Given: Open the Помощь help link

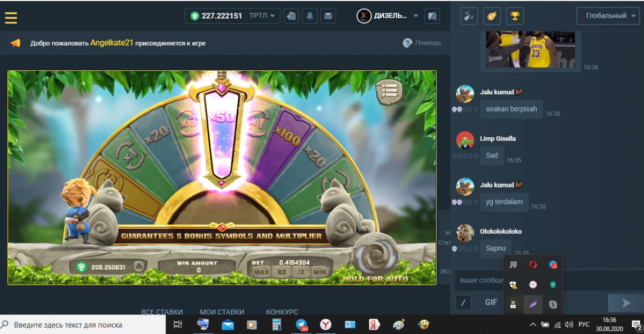Looking at the screenshot, I should tap(422, 43).
